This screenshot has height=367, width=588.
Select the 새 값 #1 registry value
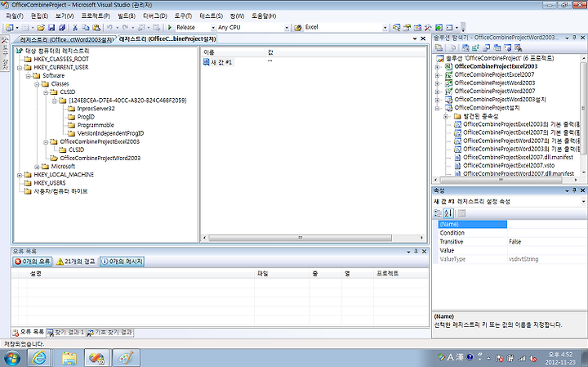pyautogui.click(x=220, y=62)
